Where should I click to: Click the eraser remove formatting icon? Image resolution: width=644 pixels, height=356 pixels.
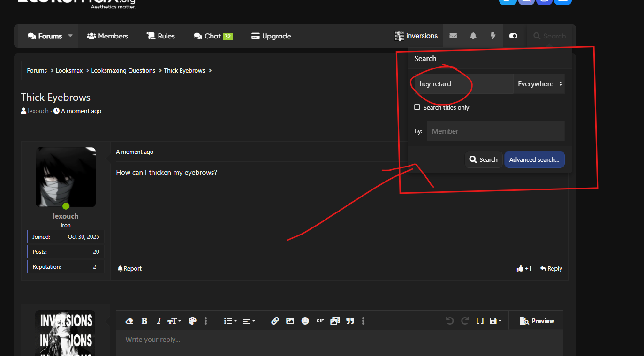tap(130, 321)
